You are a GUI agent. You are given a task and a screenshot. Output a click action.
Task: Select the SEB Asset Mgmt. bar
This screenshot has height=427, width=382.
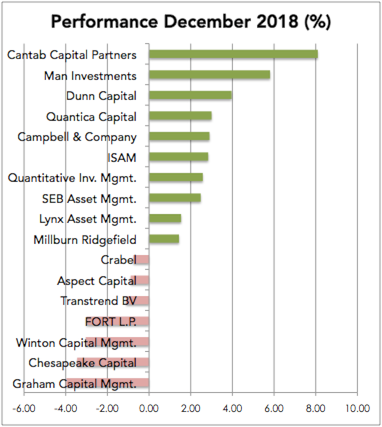coord(175,198)
